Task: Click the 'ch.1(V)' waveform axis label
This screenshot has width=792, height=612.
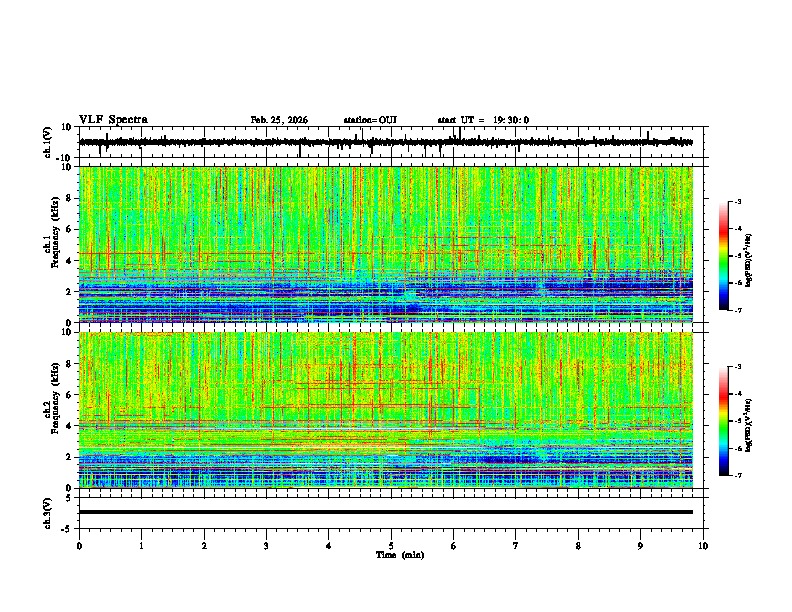Action: [x=48, y=142]
